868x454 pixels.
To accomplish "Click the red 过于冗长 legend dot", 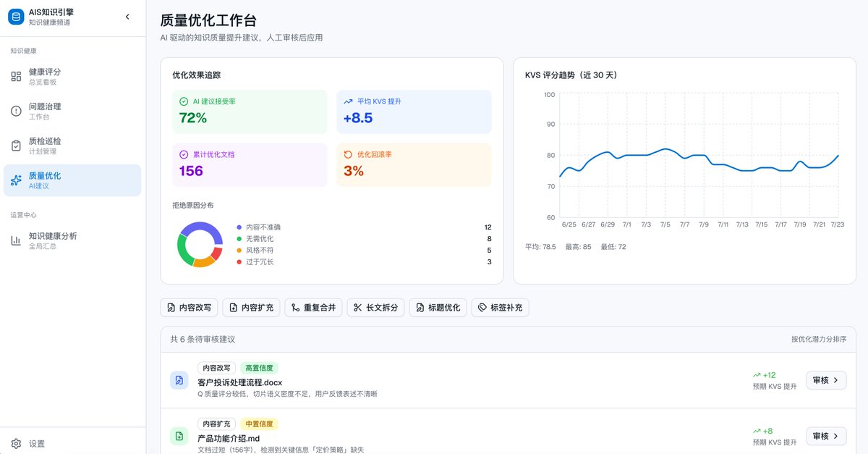I will pos(239,262).
